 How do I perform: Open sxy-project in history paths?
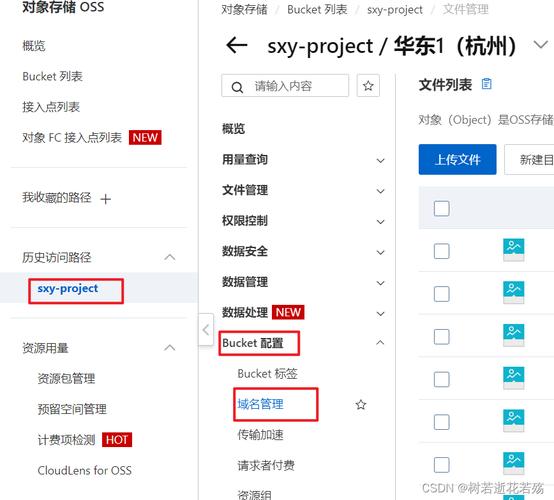click(x=68, y=289)
